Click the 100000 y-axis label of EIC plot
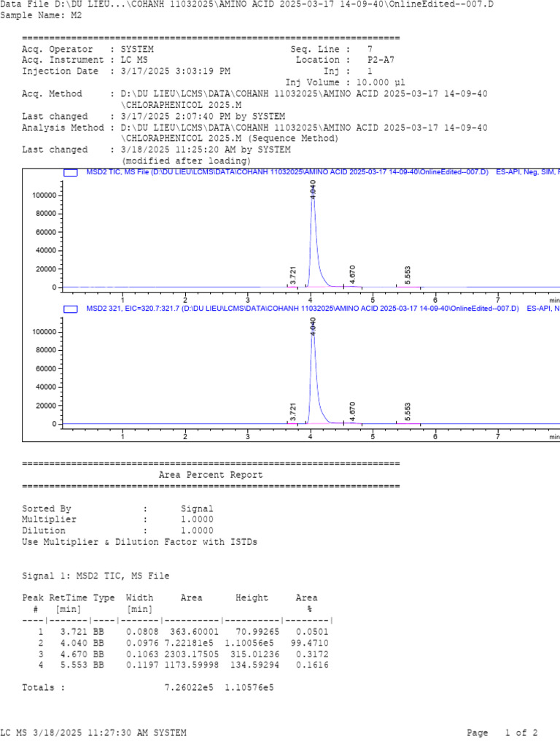 44,332
